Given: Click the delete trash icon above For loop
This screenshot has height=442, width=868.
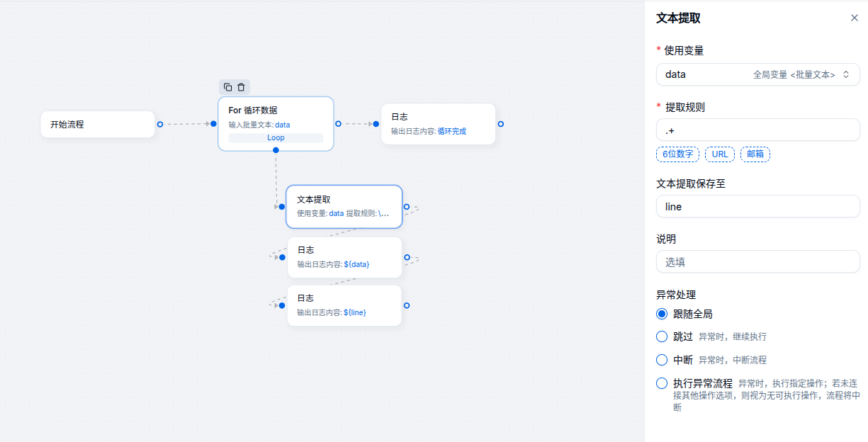Looking at the screenshot, I should pyautogui.click(x=241, y=87).
